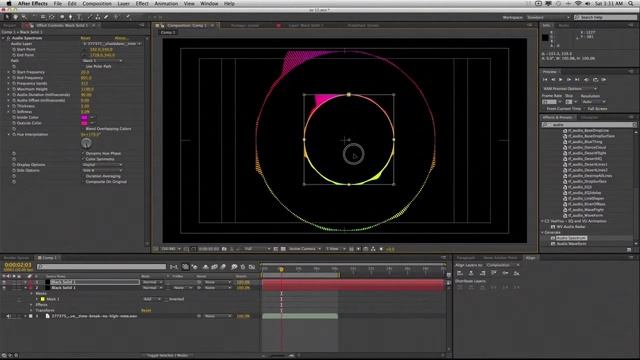The width and height of the screenshot is (640, 360).
Task: Select the Brush tool
Action: coord(90,17)
